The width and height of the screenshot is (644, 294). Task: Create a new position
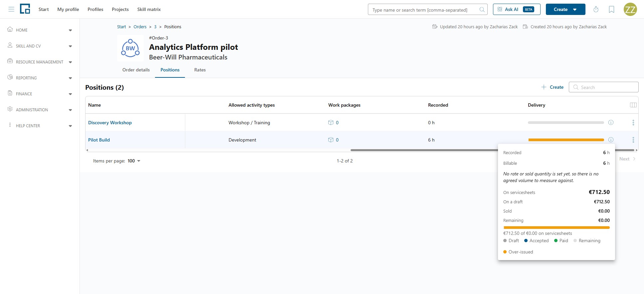pyautogui.click(x=552, y=87)
